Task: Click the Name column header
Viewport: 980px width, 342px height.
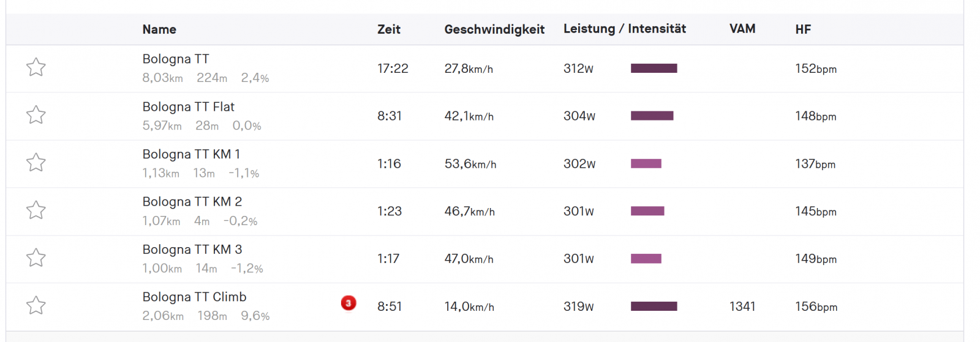Action: pos(159,29)
